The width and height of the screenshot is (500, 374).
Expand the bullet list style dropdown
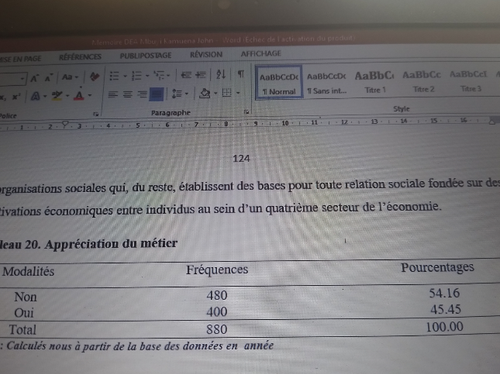point(125,76)
